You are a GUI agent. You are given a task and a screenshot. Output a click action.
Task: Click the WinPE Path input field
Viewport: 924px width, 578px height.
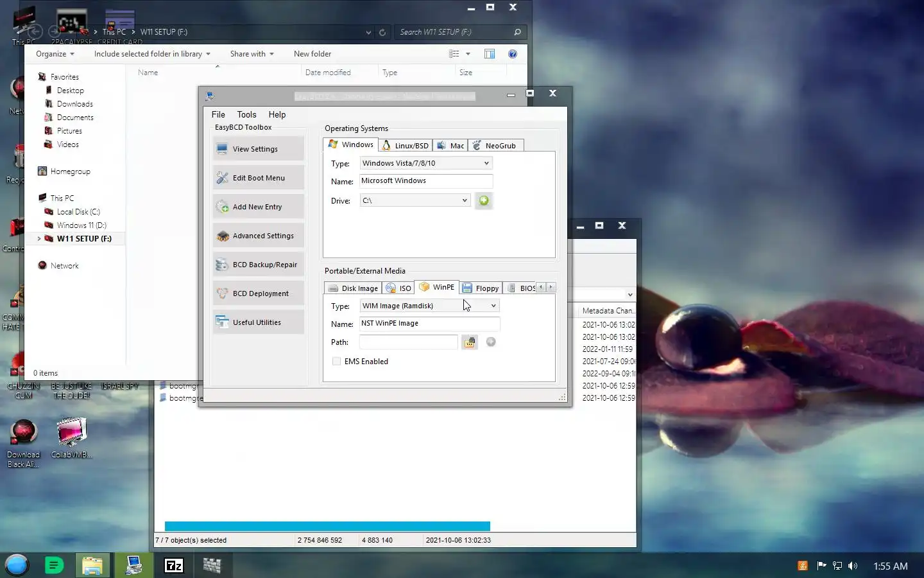coord(409,342)
